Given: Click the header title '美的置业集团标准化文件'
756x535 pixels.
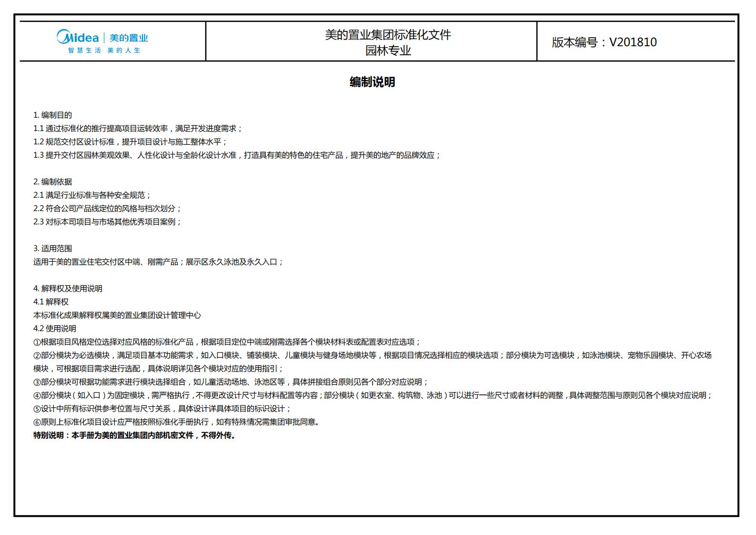Looking at the screenshot, I should (x=388, y=35).
